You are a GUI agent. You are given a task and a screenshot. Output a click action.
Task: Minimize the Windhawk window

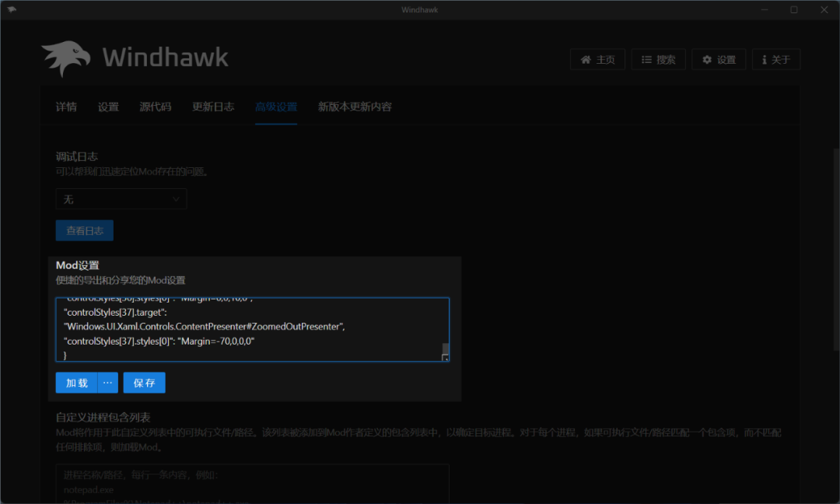coord(765,9)
